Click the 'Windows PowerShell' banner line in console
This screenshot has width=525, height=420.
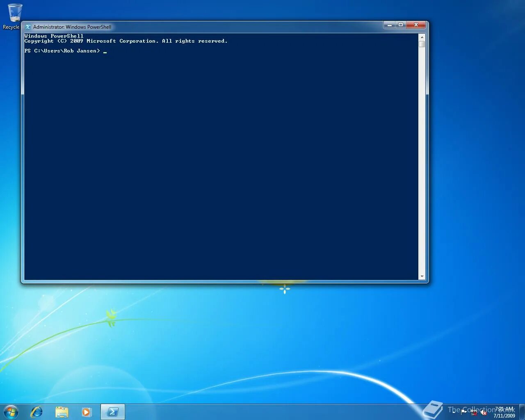pos(54,36)
